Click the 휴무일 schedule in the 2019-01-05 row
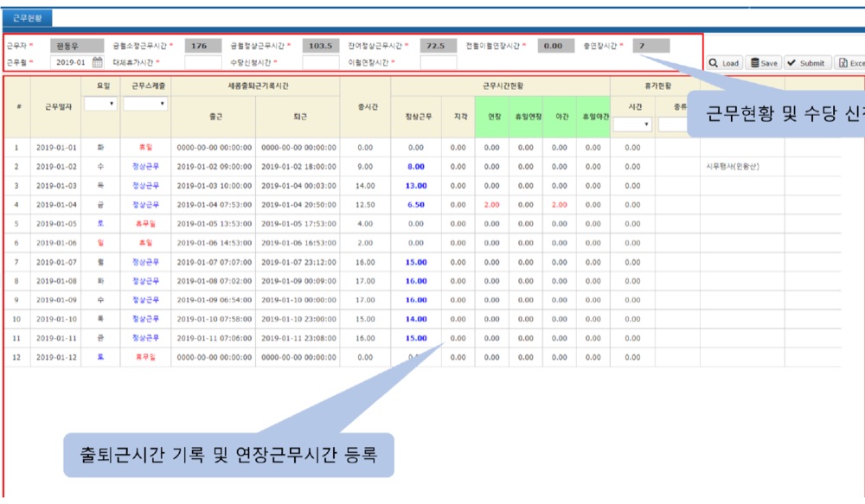The image size is (865, 504). pyautogui.click(x=145, y=224)
